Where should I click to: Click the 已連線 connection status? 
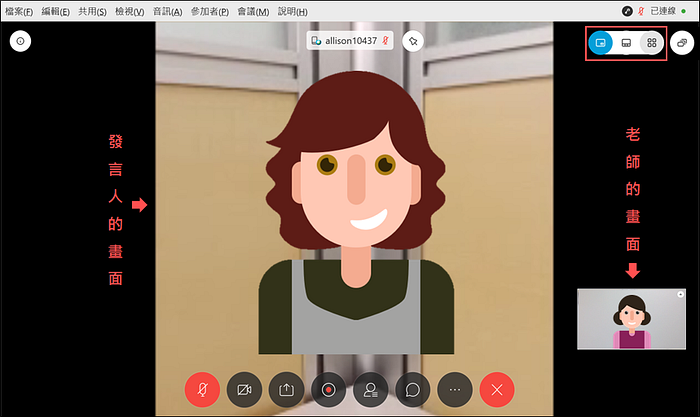pyautogui.click(x=663, y=11)
